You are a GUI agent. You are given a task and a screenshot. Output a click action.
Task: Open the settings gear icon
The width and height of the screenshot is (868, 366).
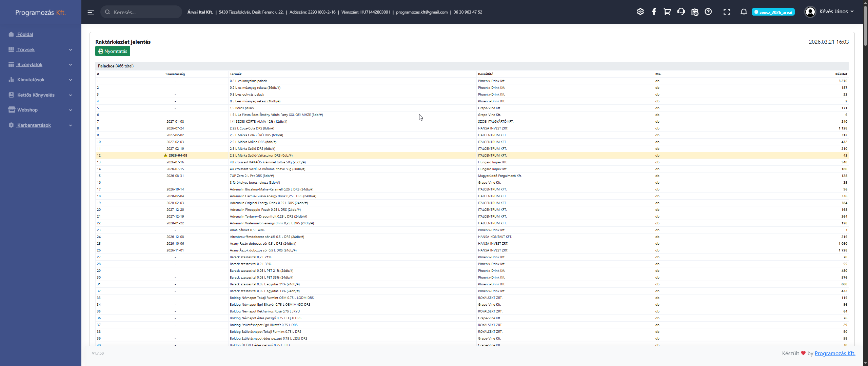[640, 12]
